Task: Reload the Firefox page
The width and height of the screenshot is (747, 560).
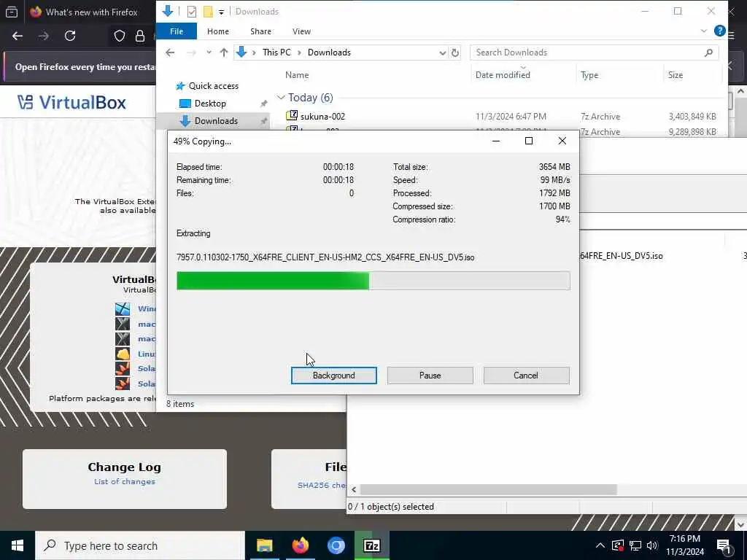Action: [70, 36]
